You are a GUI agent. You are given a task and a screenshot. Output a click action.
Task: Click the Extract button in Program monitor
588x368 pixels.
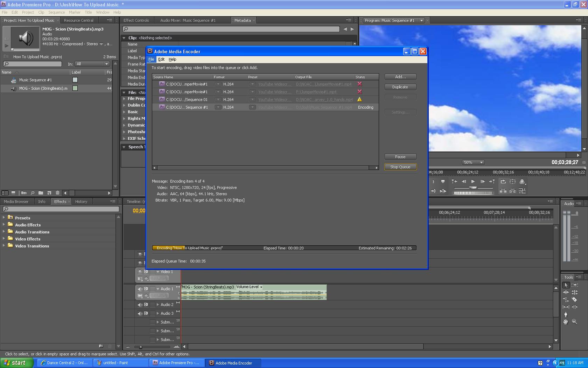[512, 191]
